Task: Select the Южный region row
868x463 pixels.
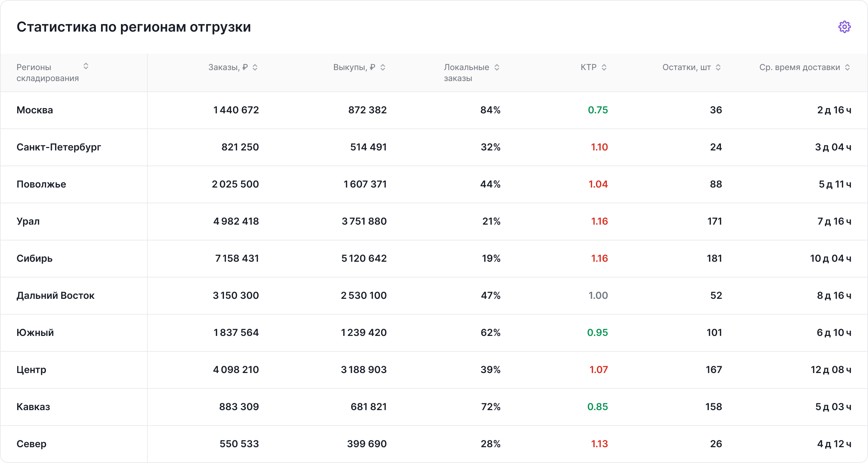Action: tap(434, 333)
